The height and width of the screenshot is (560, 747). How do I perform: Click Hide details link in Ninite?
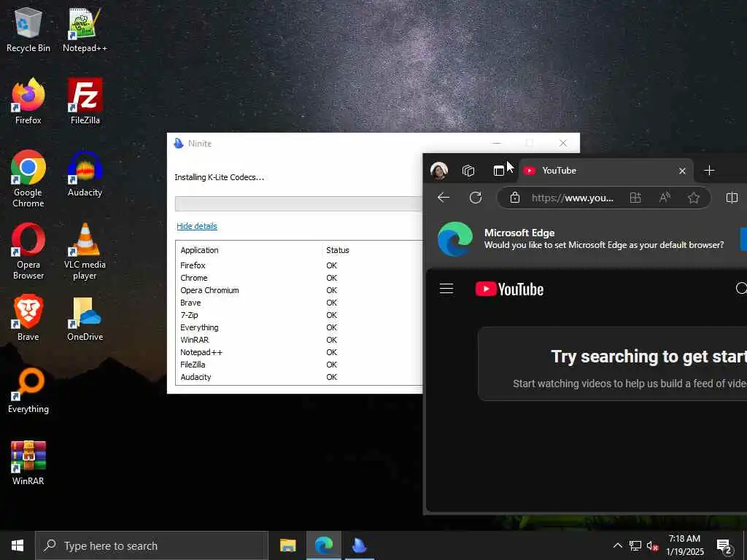point(197,226)
